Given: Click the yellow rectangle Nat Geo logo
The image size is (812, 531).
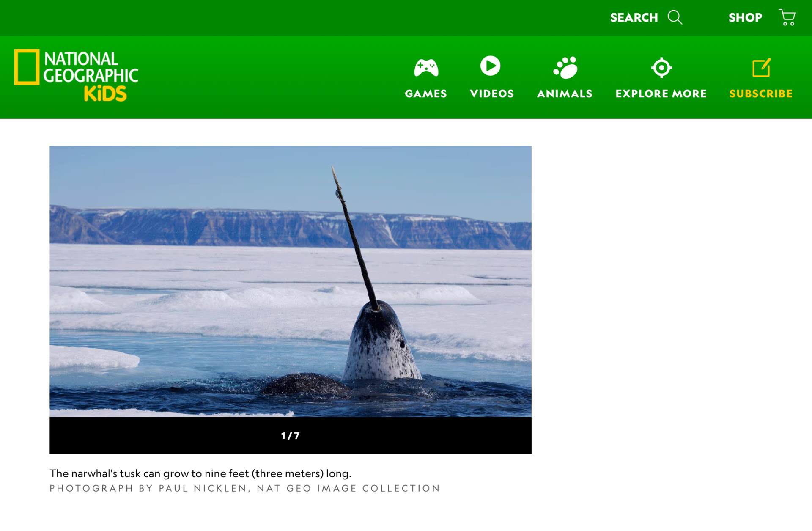Looking at the screenshot, I should click(x=27, y=67).
